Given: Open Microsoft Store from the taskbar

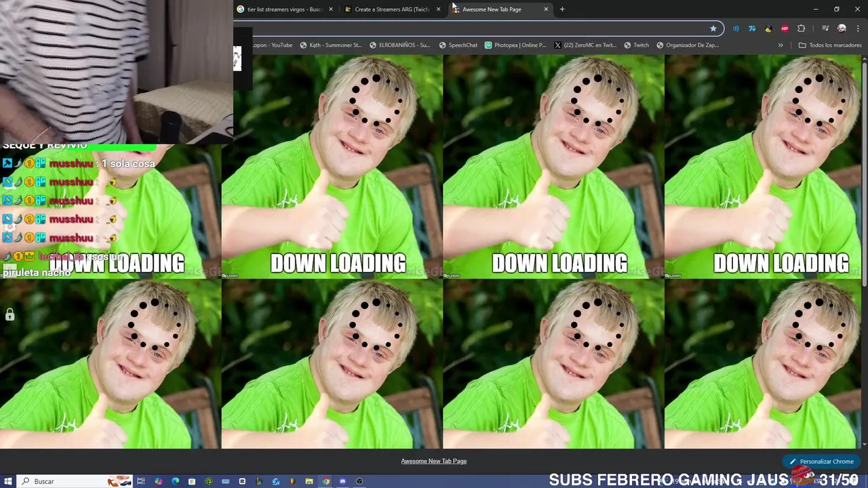Looking at the screenshot, I should coord(192,481).
